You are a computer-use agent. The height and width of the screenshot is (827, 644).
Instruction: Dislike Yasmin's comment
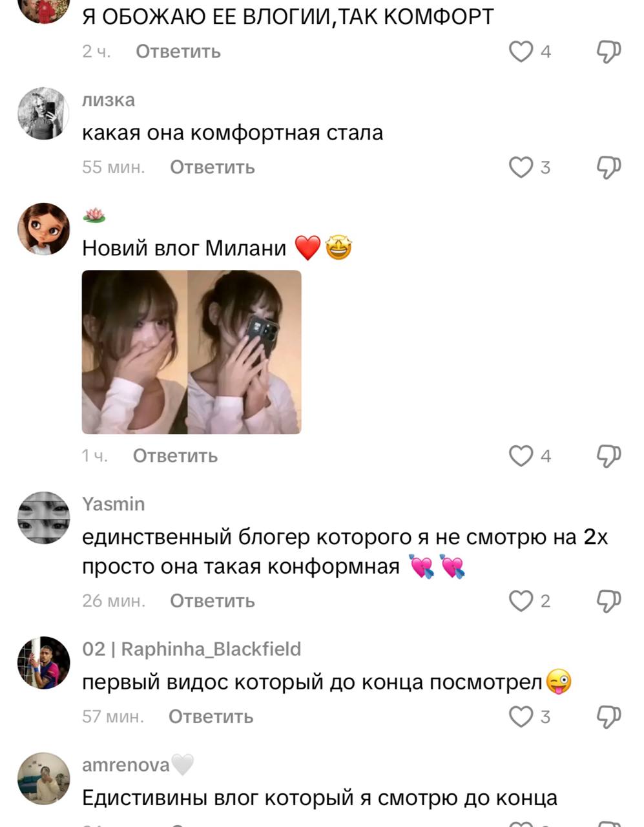pos(608,601)
